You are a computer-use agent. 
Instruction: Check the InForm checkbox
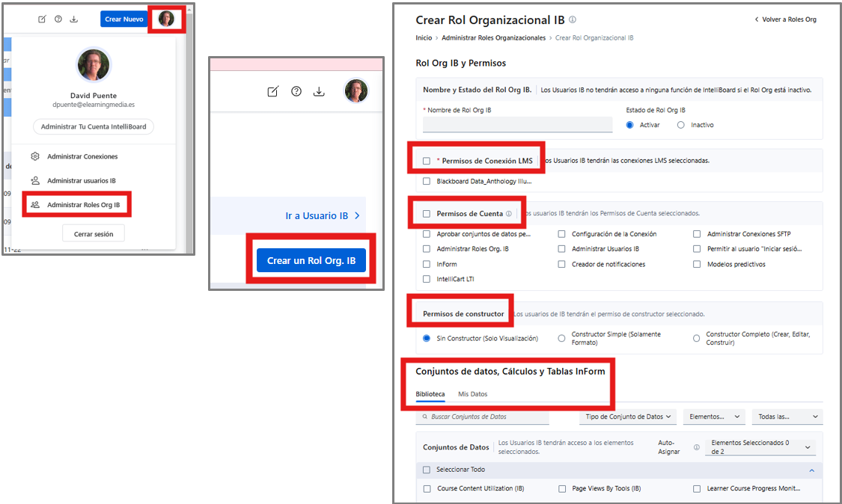(427, 264)
